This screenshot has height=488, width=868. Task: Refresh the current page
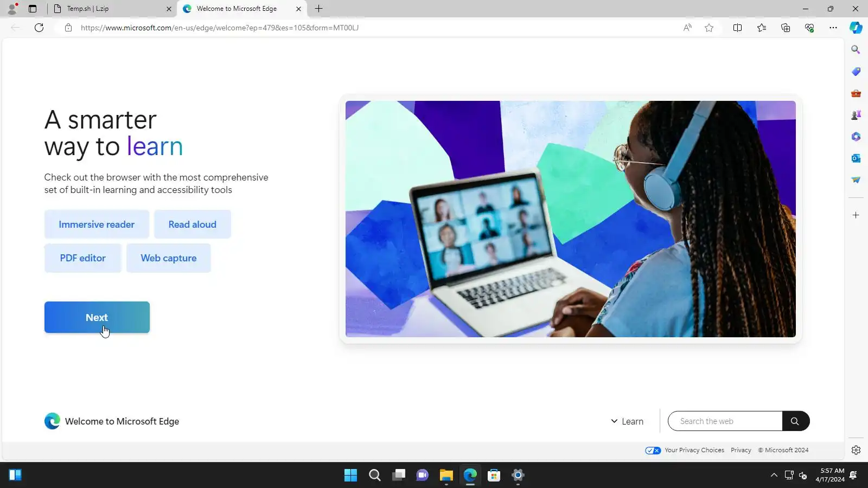point(39,28)
